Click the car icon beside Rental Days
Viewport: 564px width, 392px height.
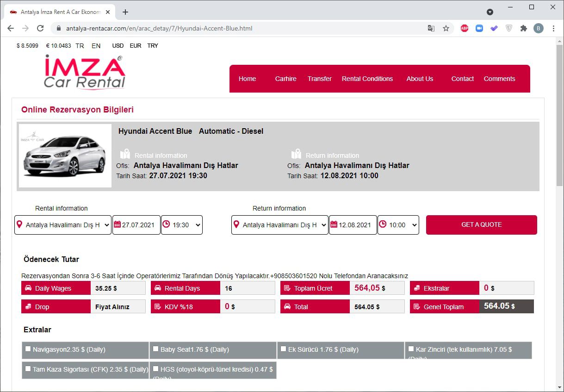(157, 288)
